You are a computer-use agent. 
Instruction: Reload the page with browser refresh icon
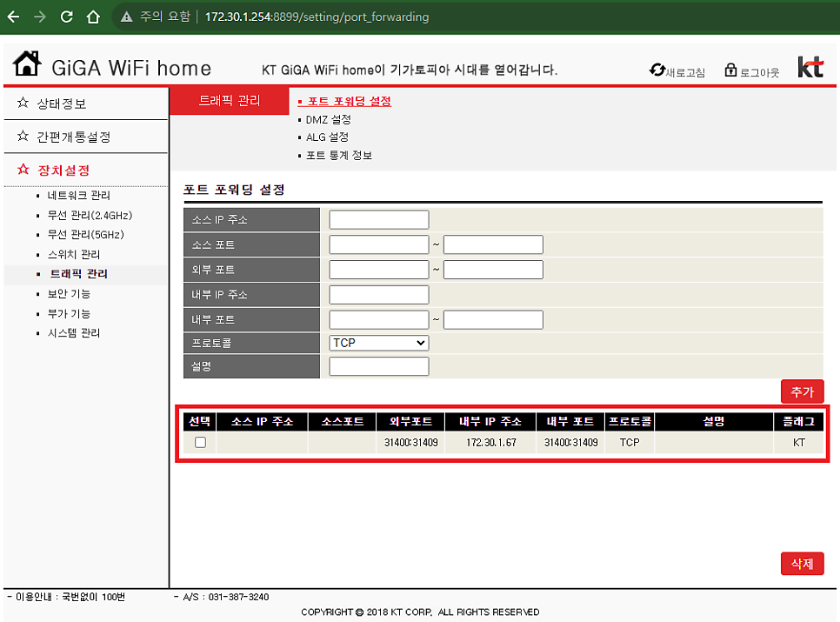click(66, 17)
